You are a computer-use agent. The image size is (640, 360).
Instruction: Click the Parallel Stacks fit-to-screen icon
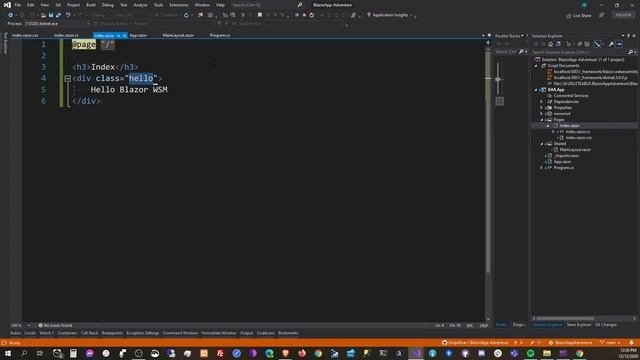tap(500, 101)
